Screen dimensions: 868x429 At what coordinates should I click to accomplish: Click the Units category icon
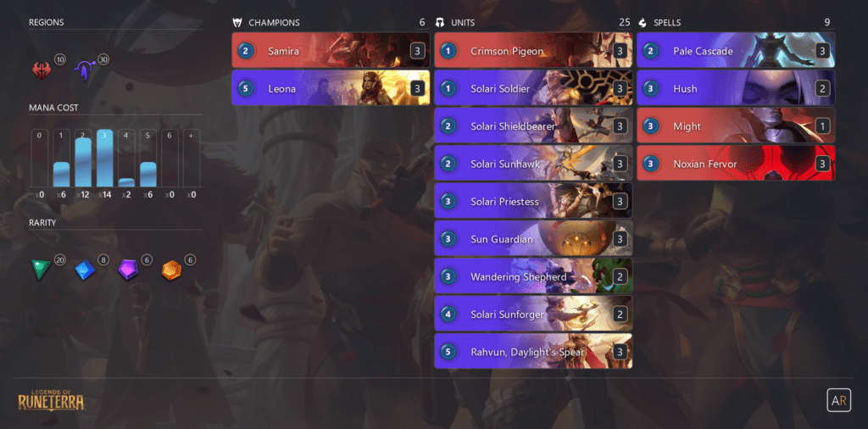coord(440,23)
